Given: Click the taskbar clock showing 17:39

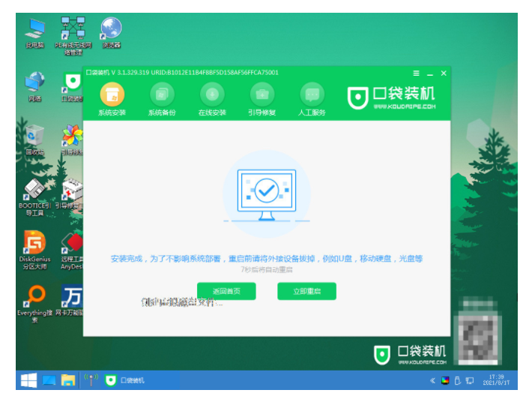Looking at the screenshot, I should [x=495, y=379].
